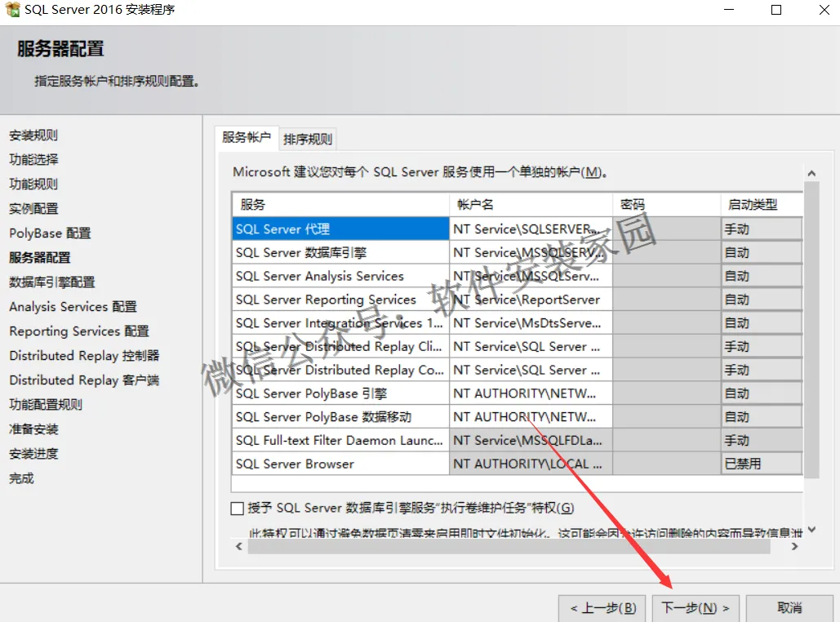Select the SQL Server 数据库引擎 service row

click(340, 253)
